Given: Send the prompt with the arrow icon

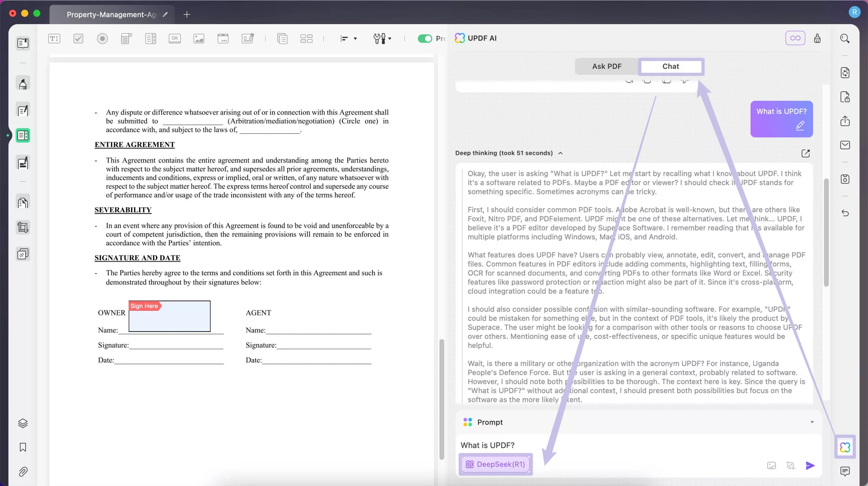Looking at the screenshot, I should click(810, 465).
